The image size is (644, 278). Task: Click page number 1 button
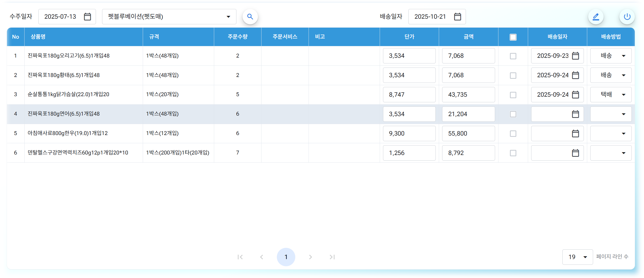(x=286, y=257)
